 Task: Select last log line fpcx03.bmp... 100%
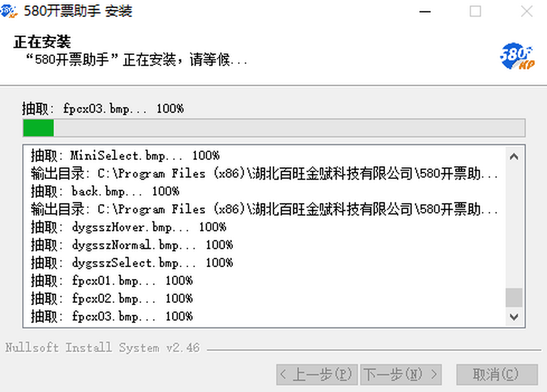click(x=112, y=316)
